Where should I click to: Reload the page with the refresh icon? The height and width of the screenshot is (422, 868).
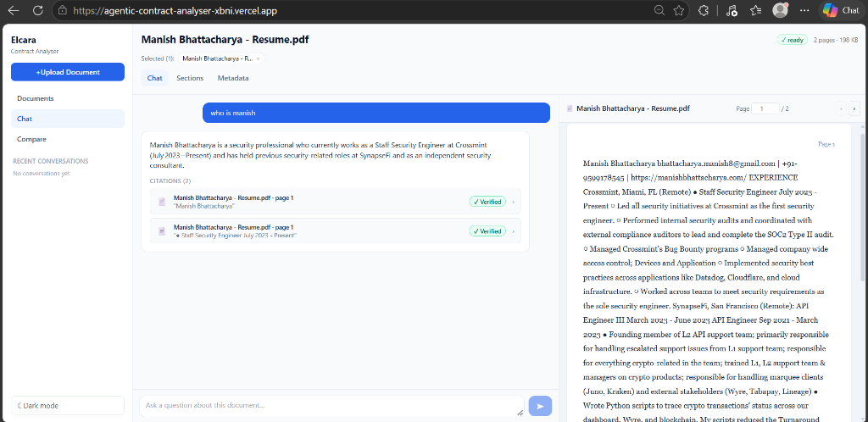[37, 10]
